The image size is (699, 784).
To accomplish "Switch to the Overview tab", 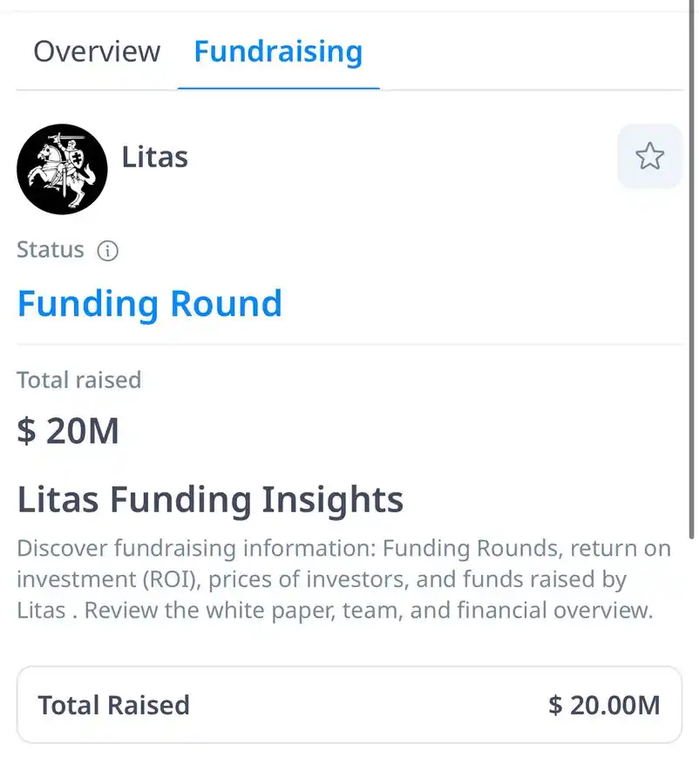I will point(97,51).
